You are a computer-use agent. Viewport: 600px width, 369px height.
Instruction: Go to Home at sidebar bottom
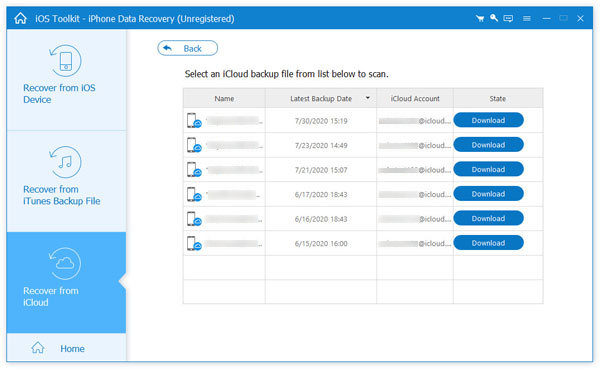click(66, 348)
